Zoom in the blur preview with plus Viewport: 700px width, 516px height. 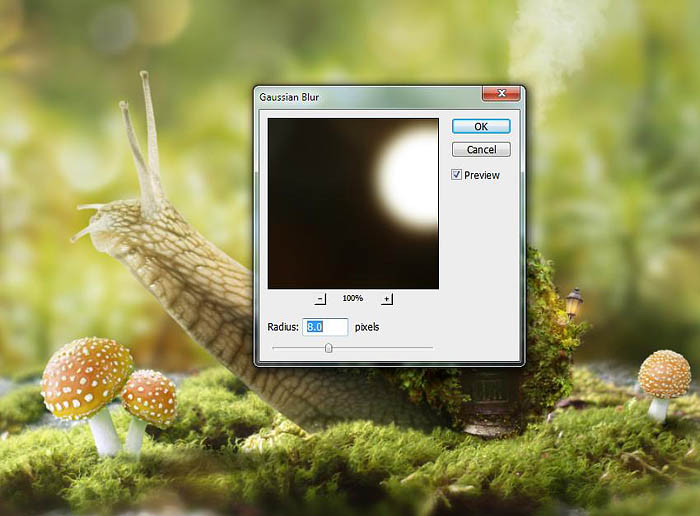[387, 299]
